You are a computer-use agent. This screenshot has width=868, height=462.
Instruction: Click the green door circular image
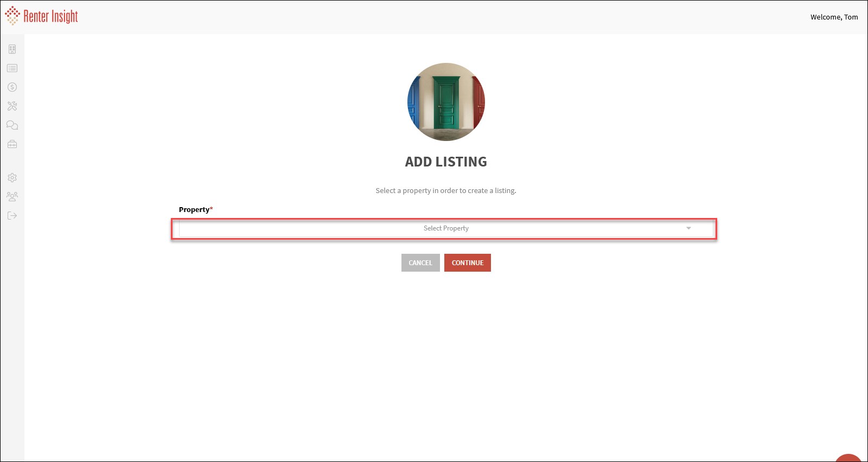446,102
